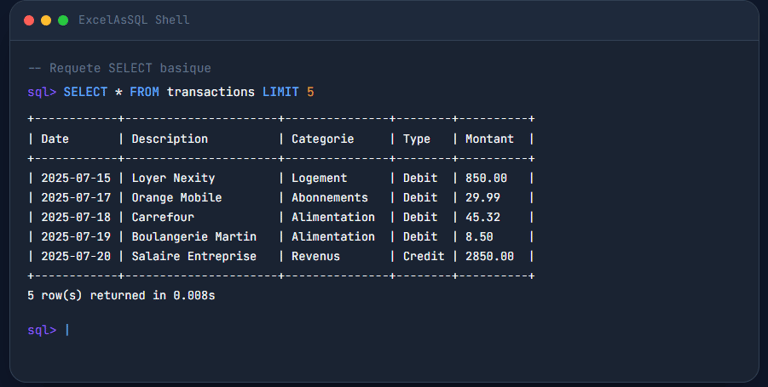Image resolution: width=768 pixels, height=387 pixels.
Task: Click Alimentation in the Carrefour row
Action: (333, 218)
